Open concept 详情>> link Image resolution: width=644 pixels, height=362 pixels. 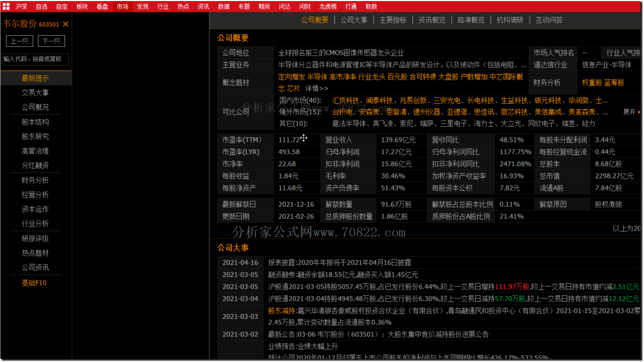click(x=317, y=88)
